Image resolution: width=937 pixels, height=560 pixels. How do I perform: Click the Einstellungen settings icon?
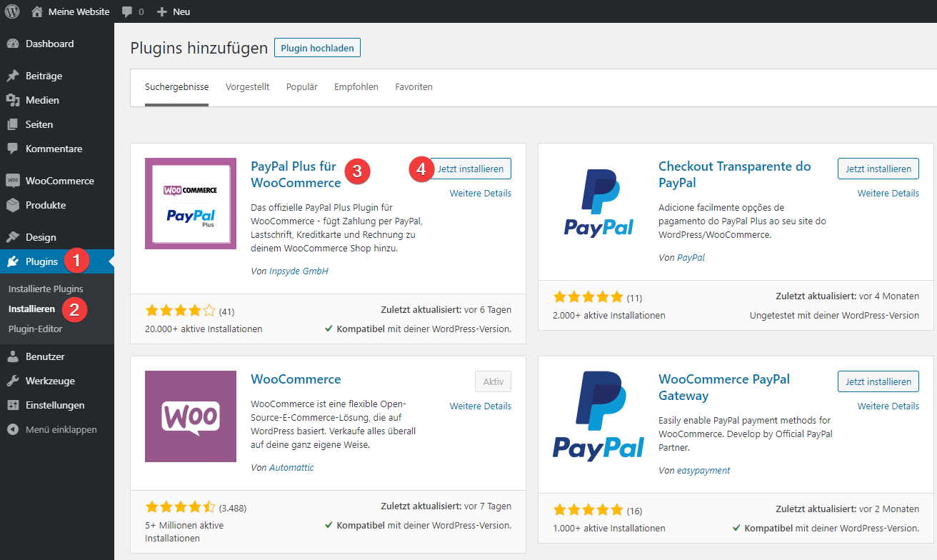[x=13, y=405]
